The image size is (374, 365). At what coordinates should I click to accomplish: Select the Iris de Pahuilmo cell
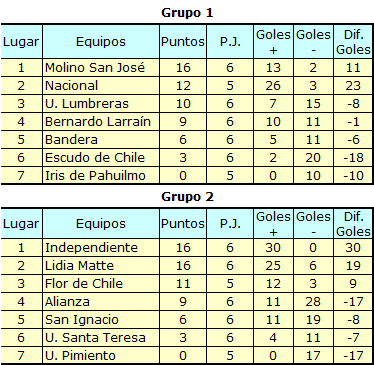pos(101,176)
